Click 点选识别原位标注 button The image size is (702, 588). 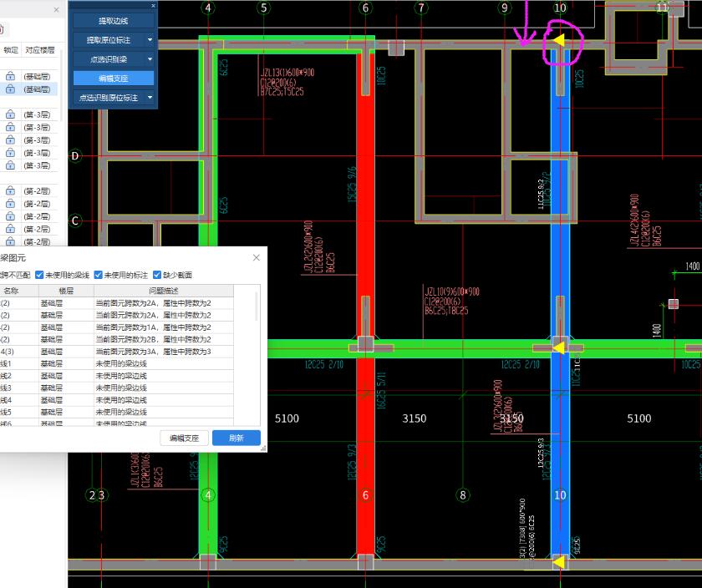[109, 98]
